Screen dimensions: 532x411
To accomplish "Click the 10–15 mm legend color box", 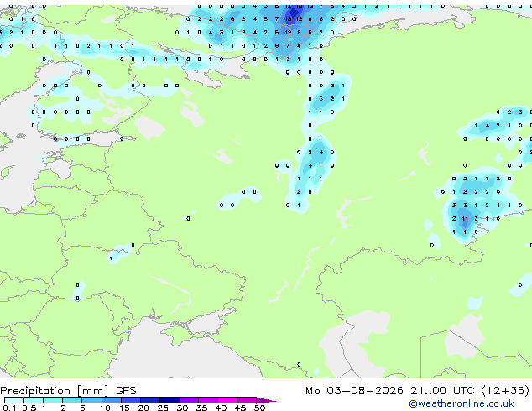I will (111, 400).
